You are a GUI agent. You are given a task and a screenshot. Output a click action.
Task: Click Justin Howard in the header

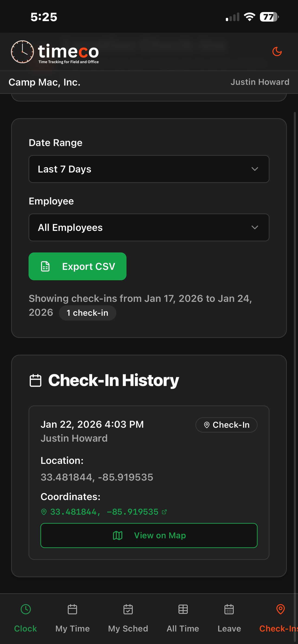(x=260, y=82)
